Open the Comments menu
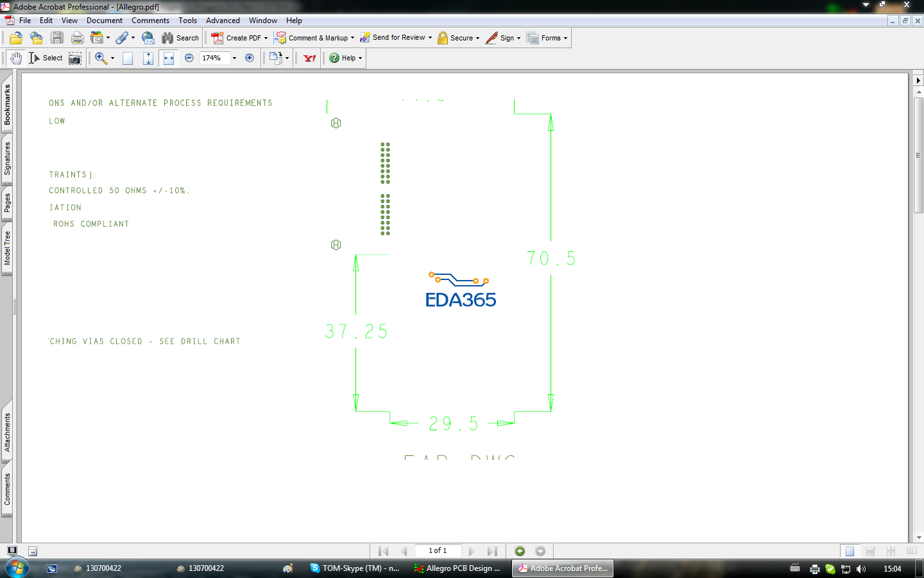 coord(151,21)
